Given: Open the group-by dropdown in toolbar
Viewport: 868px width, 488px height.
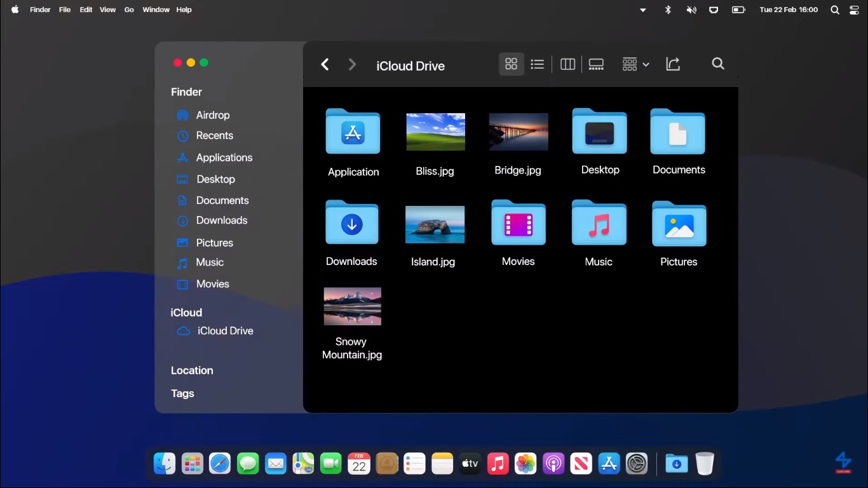Looking at the screenshot, I should coord(635,64).
